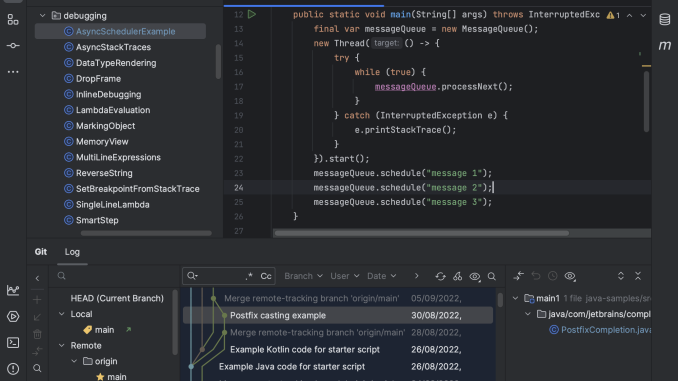Viewport: 678px width, 381px height.
Task: Open the Branch filter dropdown
Action: pyautogui.click(x=303, y=276)
